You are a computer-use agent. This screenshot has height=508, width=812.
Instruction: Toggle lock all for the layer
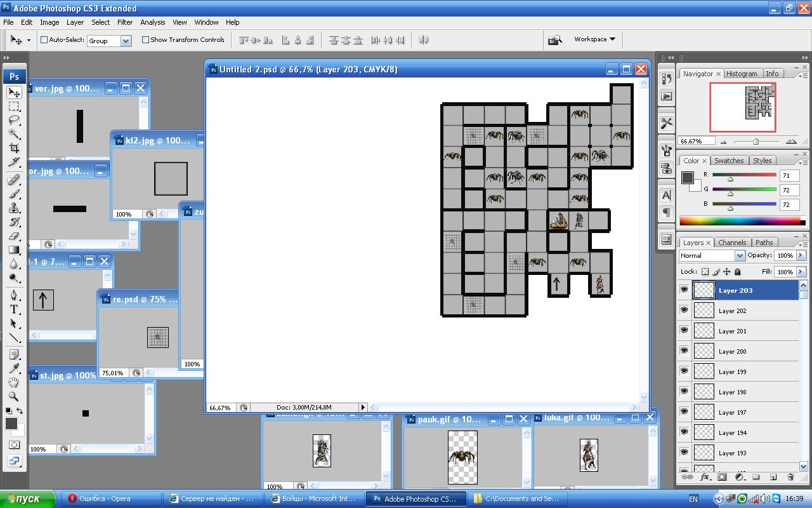pos(737,272)
